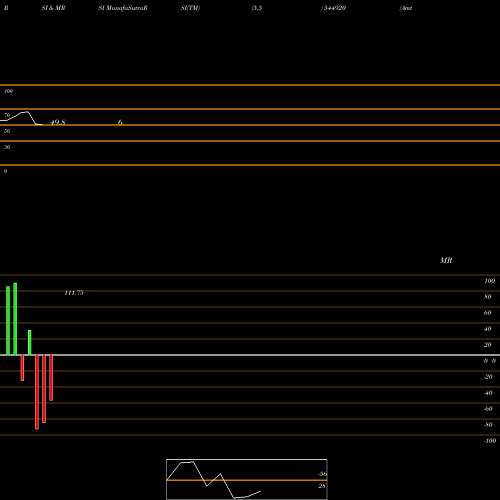Click the 'SI(TM)' header label
500x500 pixels.
190,8
